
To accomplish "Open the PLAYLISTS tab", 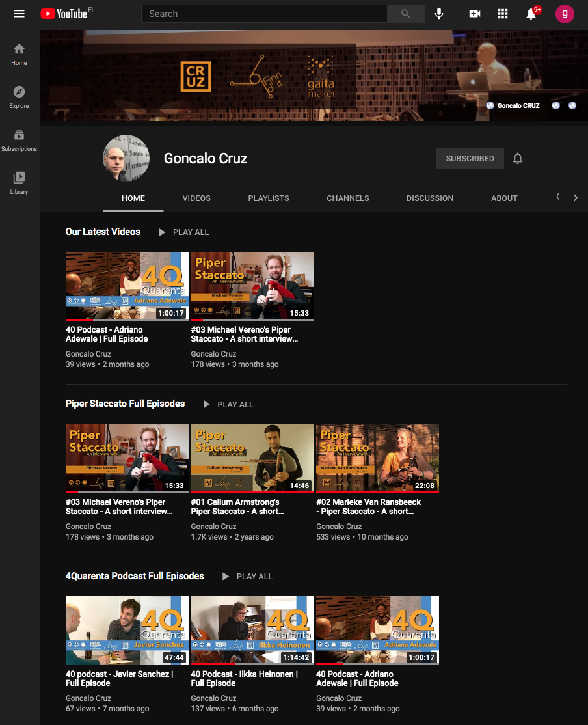I will coord(268,198).
